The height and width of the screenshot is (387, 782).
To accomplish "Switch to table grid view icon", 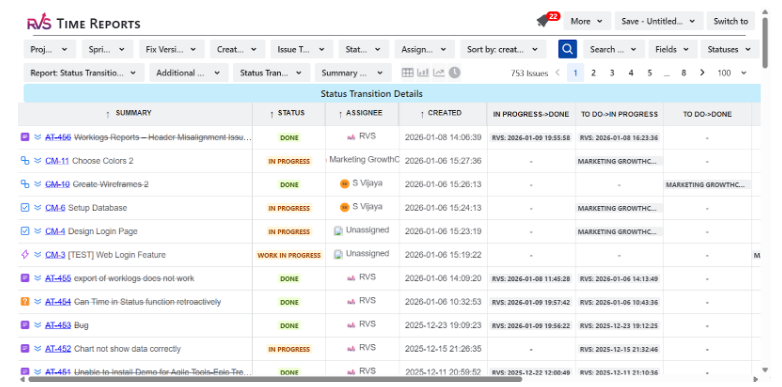I will [x=407, y=73].
